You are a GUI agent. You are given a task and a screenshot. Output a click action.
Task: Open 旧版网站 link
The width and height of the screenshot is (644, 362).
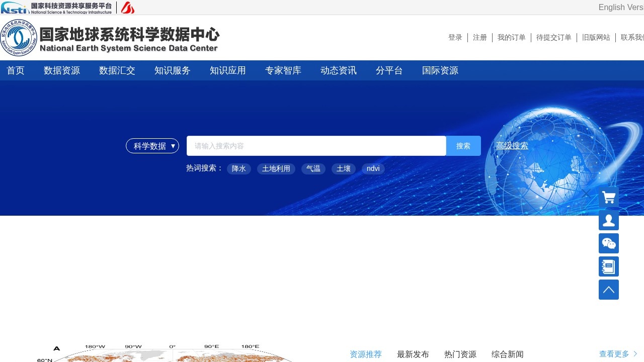pos(596,38)
